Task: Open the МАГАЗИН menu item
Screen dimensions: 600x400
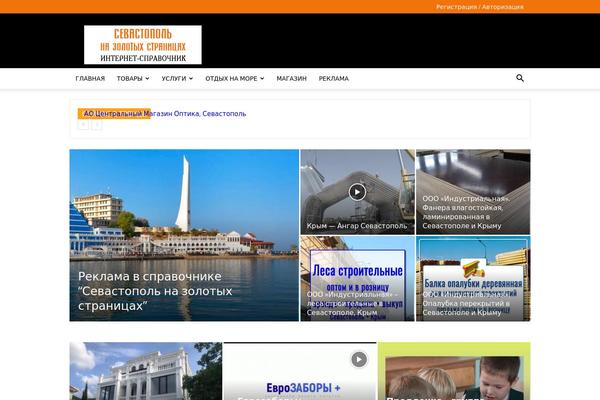Action: point(292,78)
